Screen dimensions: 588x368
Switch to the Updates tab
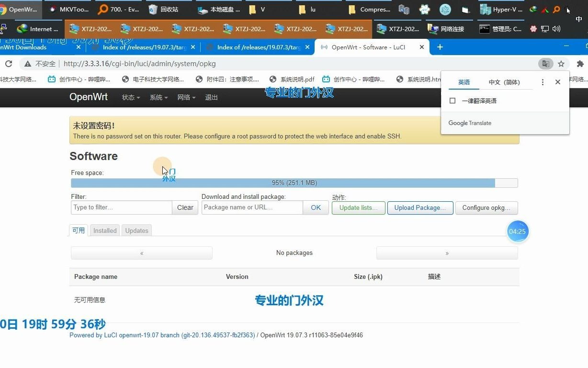tap(136, 230)
